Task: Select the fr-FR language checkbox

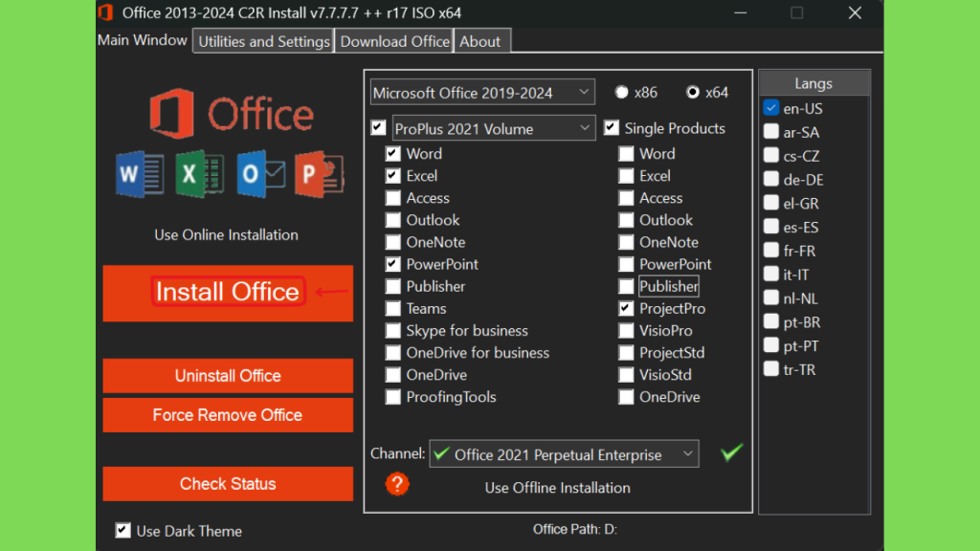Action: pos(771,251)
